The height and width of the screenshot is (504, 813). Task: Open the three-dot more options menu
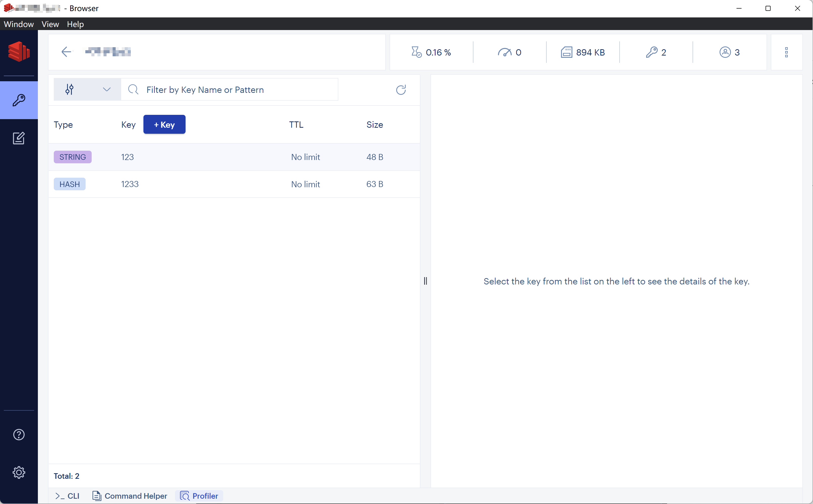[786, 52]
